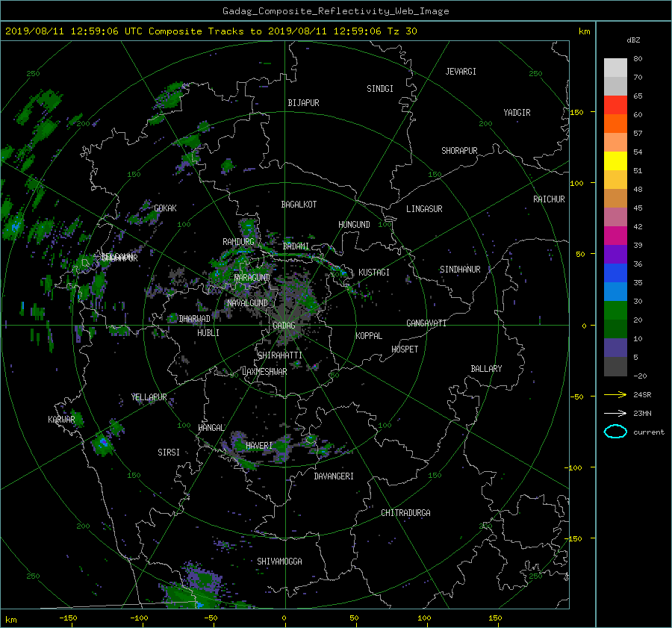672x628 pixels.
Task: Click the HAVERI city label
Action: pos(259,447)
